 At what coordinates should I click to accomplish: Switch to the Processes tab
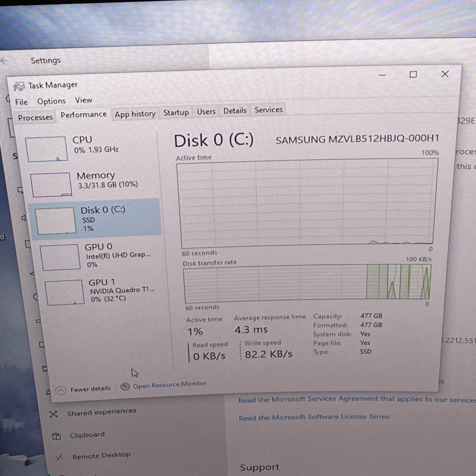pos(35,118)
